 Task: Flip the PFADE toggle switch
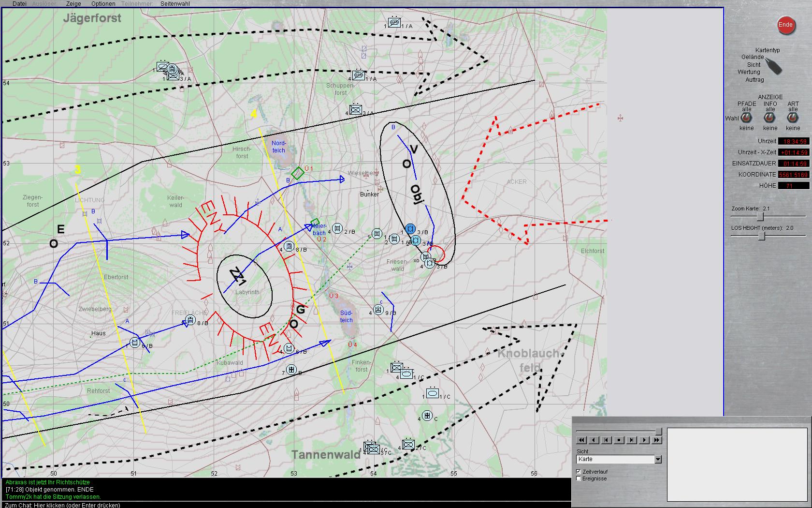pyautogui.click(x=746, y=118)
